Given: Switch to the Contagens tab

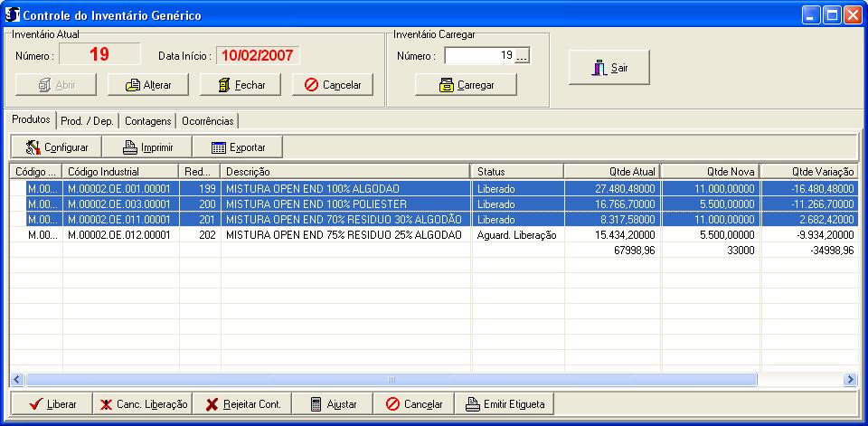Looking at the screenshot, I should point(147,121).
